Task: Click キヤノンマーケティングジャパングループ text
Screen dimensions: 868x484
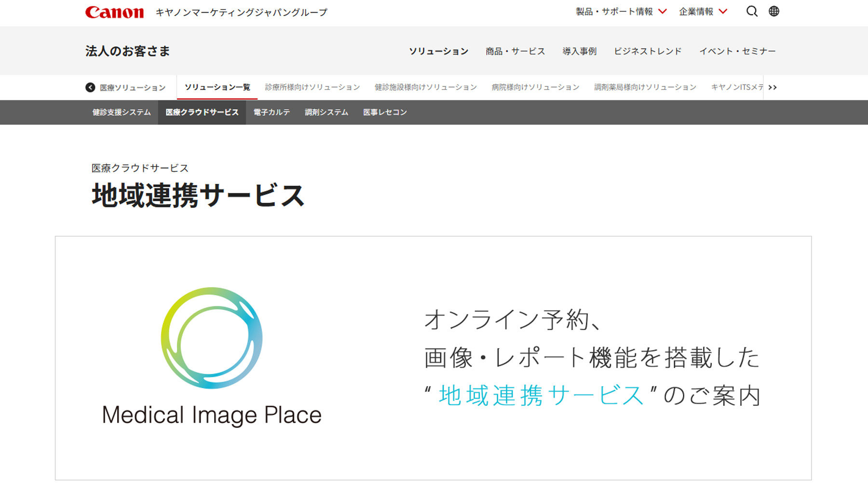Action: tap(241, 13)
